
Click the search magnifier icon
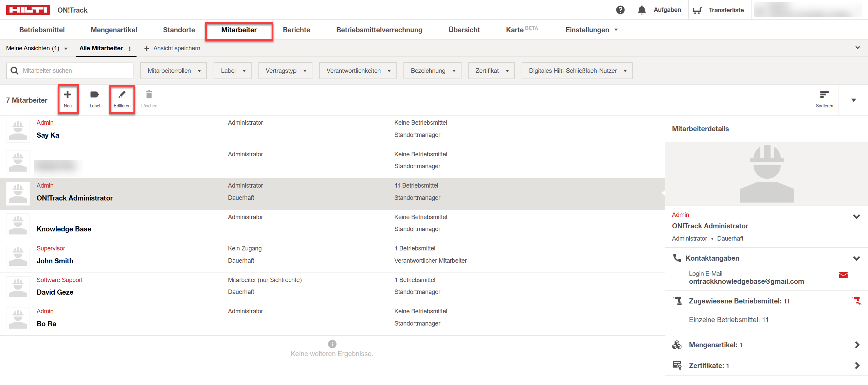(15, 71)
